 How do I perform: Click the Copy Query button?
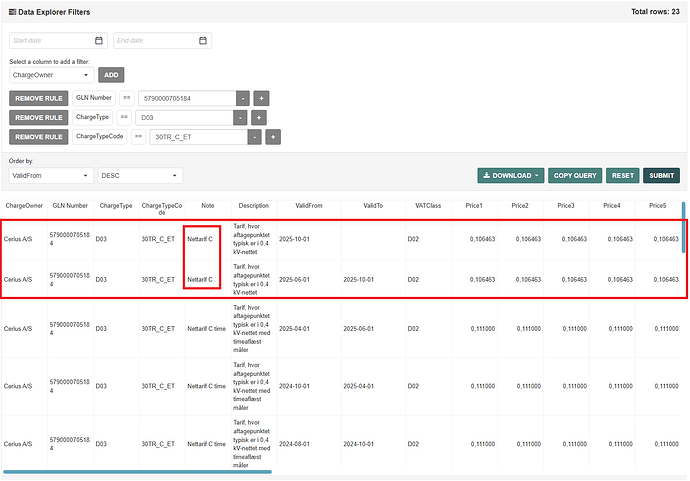coord(575,176)
